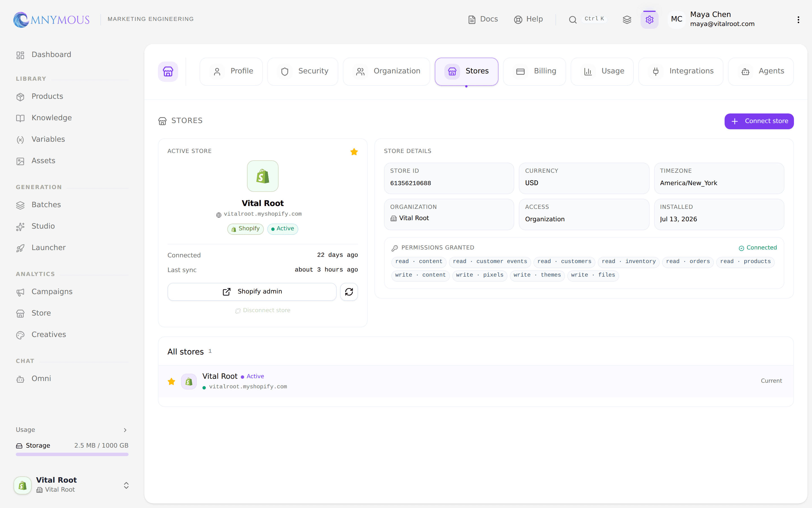Viewport: 812px width, 508px height.
Task: Select Vital Root in All stores list
Action: tap(476, 381)
